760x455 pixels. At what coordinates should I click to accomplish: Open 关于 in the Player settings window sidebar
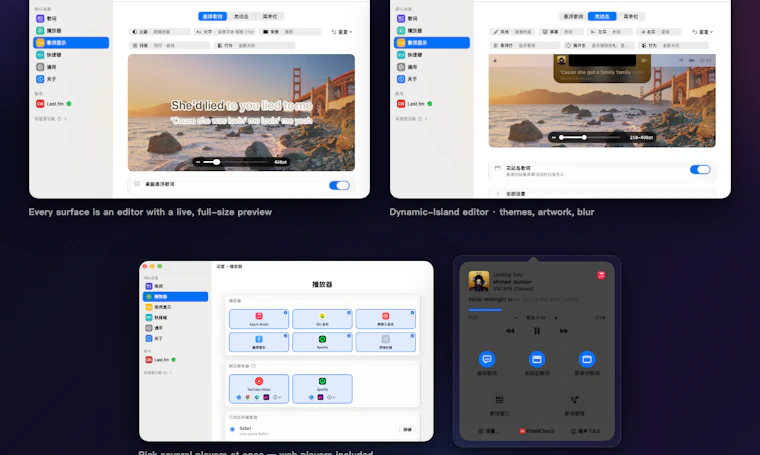pos(175,339)
